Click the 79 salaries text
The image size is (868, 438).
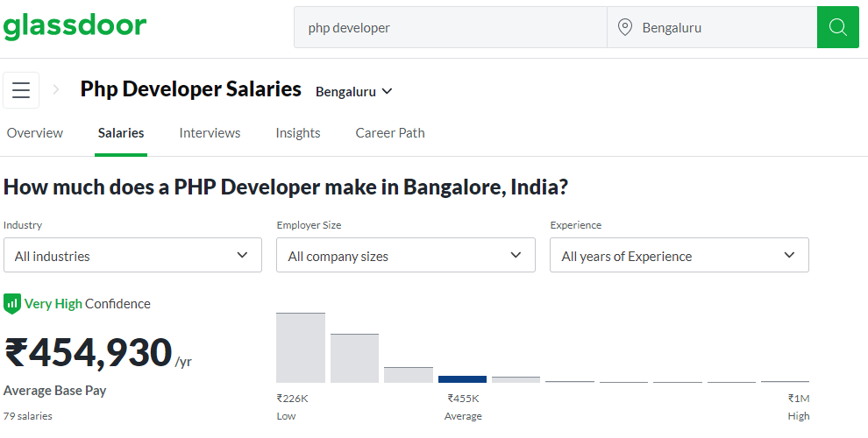pos(28,416)
